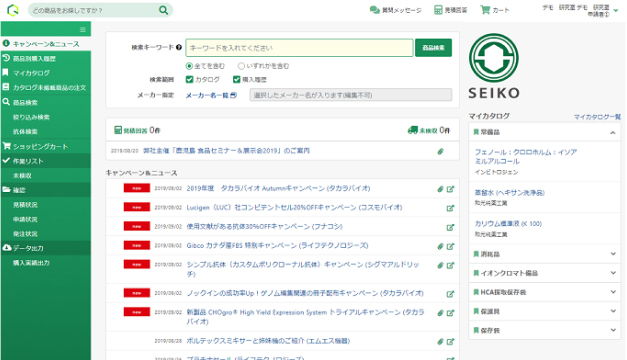Click the site logo in the header
The width and height of the screenshot is (627, 360).
[x=13, y=10]
